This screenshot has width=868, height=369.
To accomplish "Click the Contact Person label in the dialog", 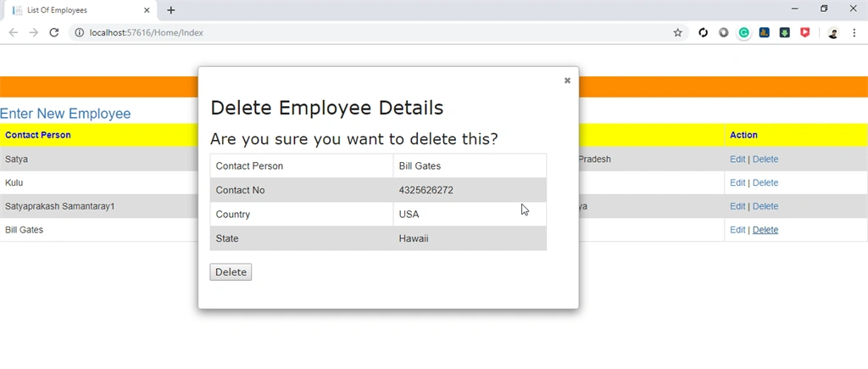I will point(249,166).
